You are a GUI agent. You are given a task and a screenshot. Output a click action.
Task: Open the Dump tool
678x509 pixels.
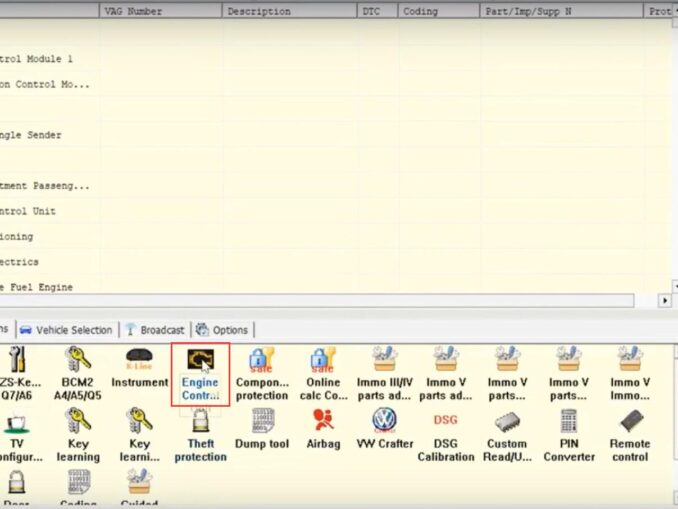(x=262, y=429)
